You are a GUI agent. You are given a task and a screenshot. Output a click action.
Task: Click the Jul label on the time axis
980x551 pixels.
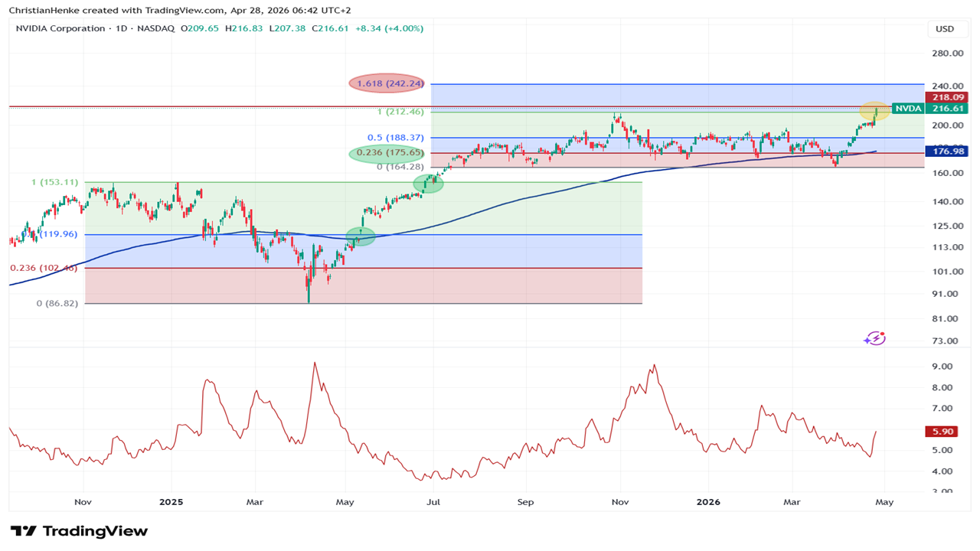[433, 503]
